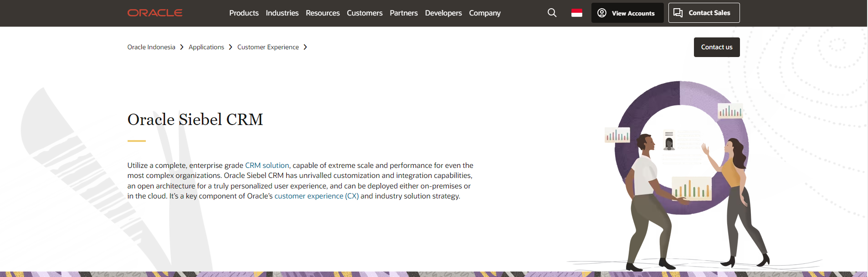Open the search magnifier icon
Image resolution: width=868 pixels, height=277 pixels.
552,13
